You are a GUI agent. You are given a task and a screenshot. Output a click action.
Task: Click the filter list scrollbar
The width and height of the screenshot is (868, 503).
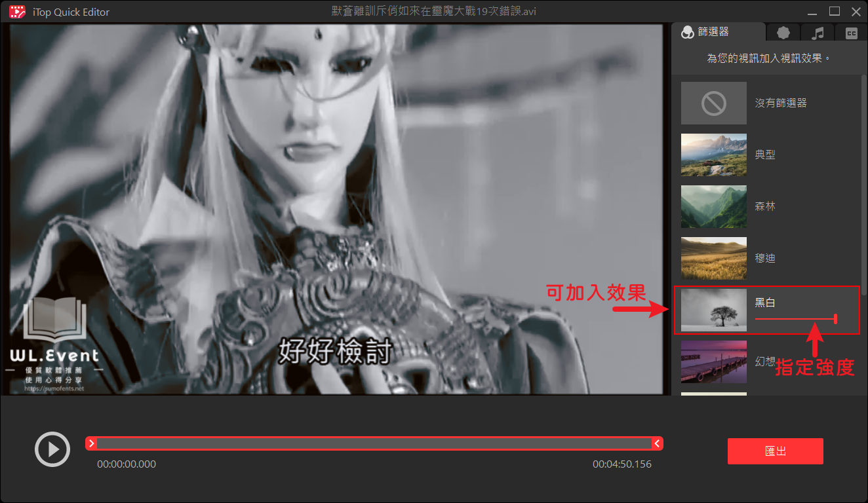[865, 185]
